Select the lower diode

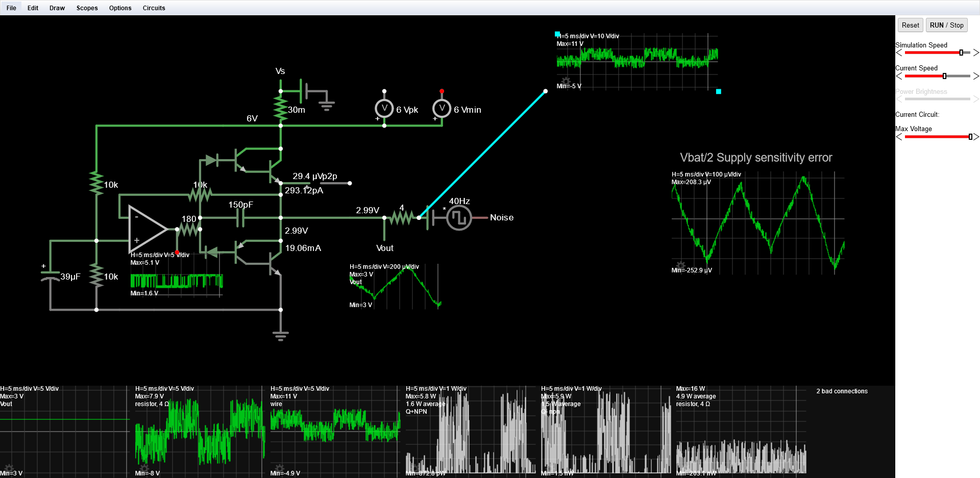coord(211,251)
